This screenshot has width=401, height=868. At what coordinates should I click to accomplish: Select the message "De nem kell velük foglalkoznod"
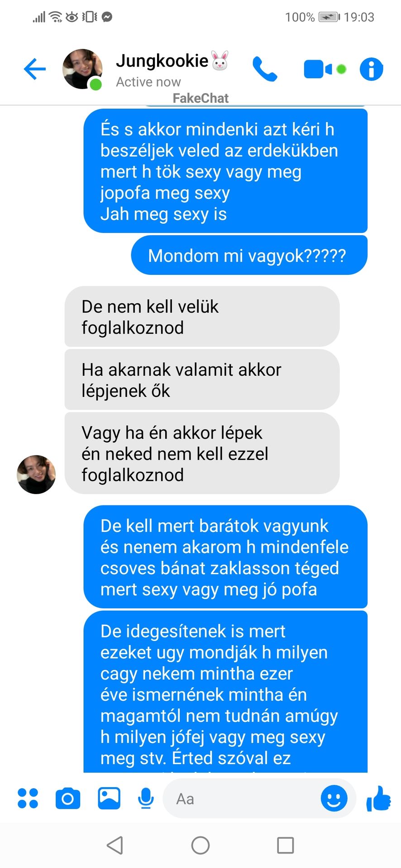(x=202, y=317)
